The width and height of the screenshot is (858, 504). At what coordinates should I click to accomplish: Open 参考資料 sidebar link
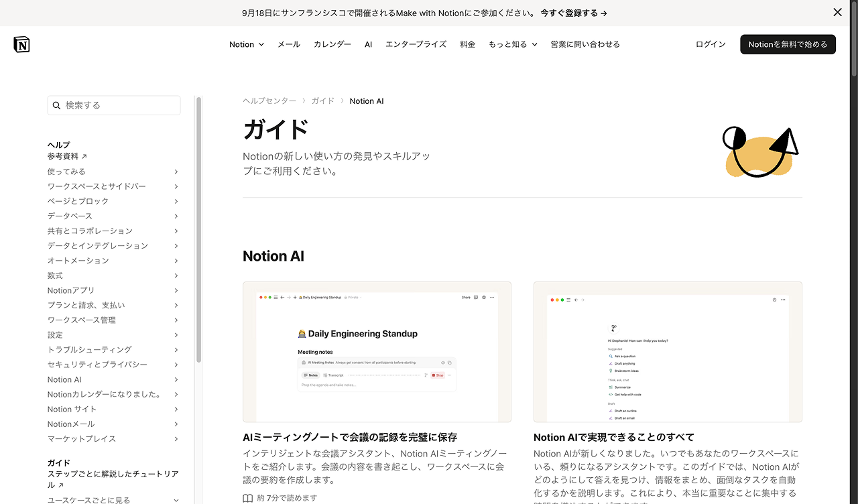click(x=67, y=156)
